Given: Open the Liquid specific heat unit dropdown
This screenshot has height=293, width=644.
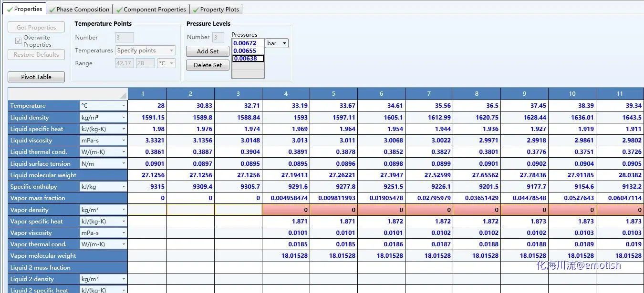Looking at the screenshot, I should [x=104, y=129].
